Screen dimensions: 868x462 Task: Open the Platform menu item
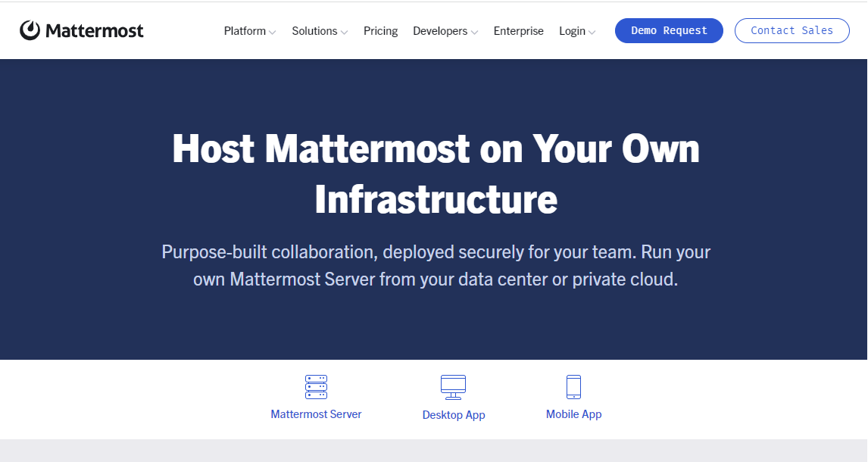(x=245, y=31)
